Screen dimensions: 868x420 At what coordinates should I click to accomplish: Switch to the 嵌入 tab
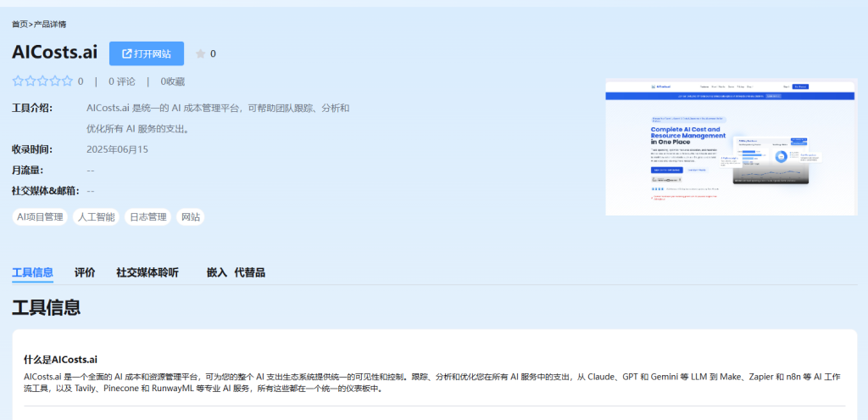click(x=217, y=272)
